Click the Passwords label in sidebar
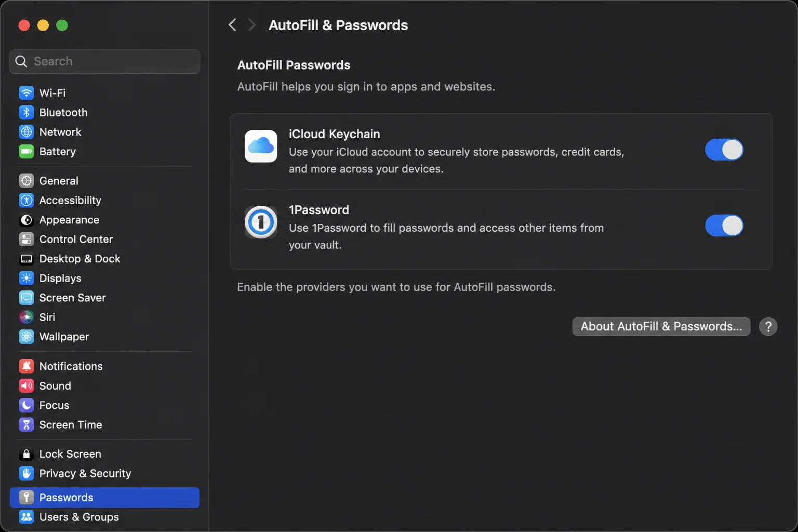 click(x=66, y=497)
